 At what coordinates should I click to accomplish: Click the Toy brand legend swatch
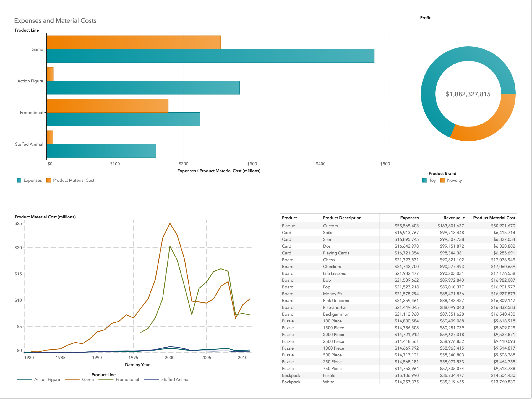click(x=425, y=180)
